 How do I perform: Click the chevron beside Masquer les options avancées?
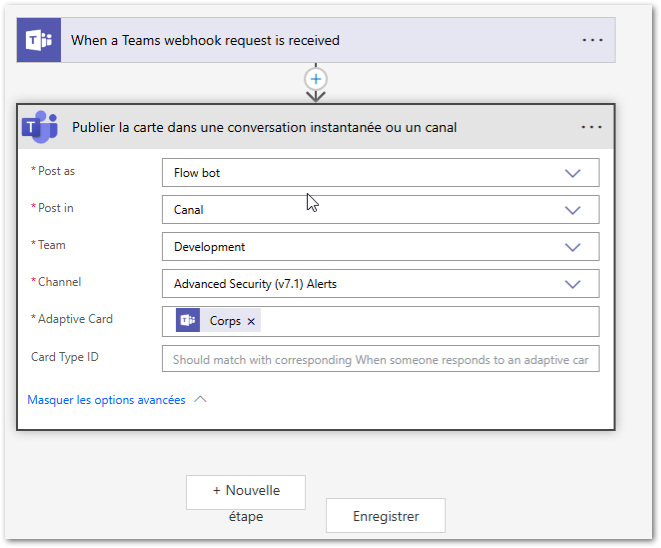[x=200, y=399]
